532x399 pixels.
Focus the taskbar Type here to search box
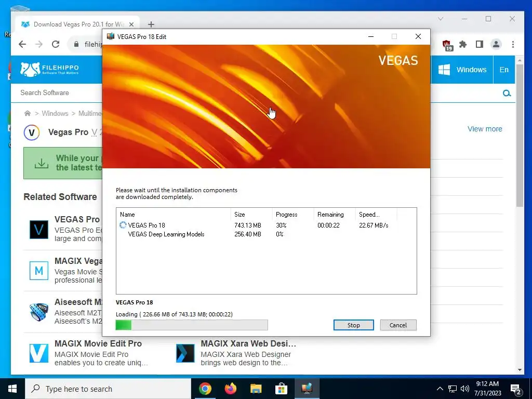tap(108, 389)
